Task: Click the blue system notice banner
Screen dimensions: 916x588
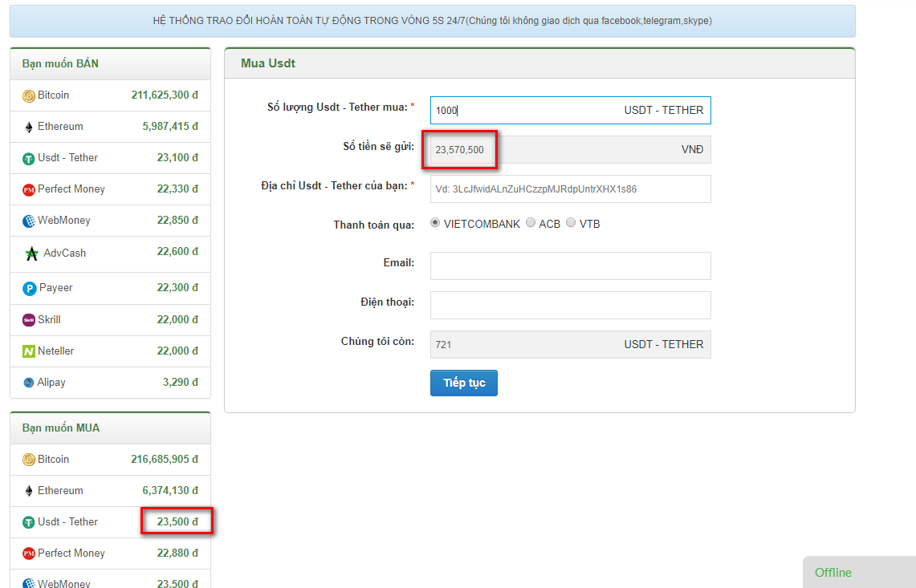Action: click(432, 21)
